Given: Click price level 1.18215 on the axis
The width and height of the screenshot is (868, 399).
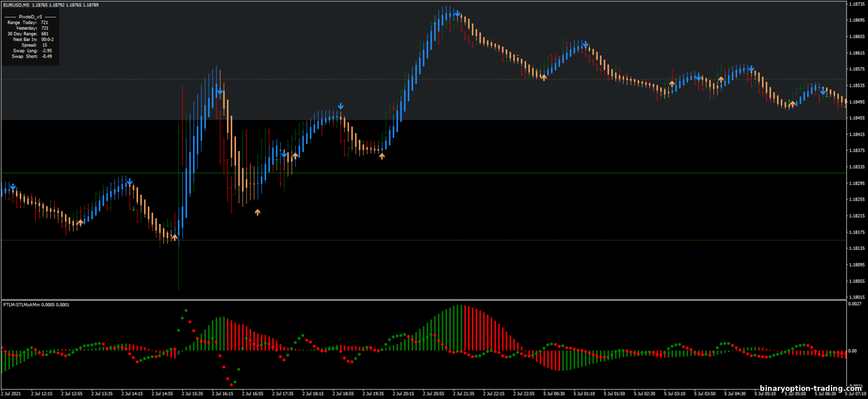Looking at the screenshot, I should 856,216.
